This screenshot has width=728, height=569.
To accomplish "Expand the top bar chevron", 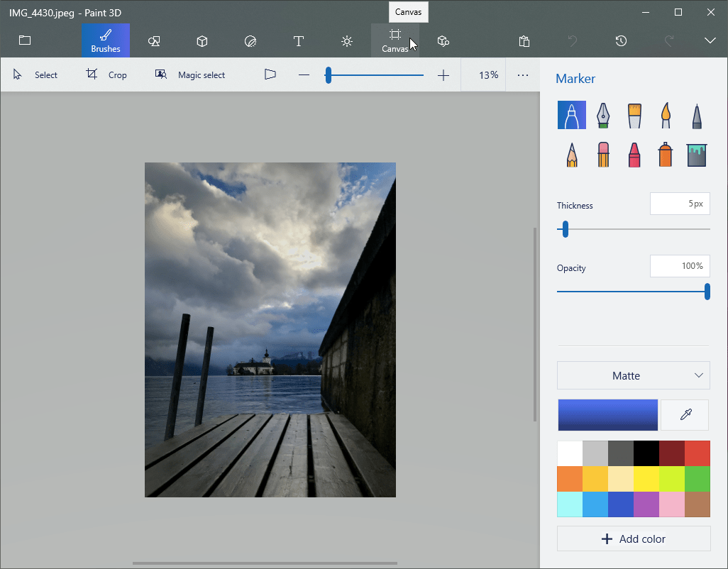I will [710, 41].
